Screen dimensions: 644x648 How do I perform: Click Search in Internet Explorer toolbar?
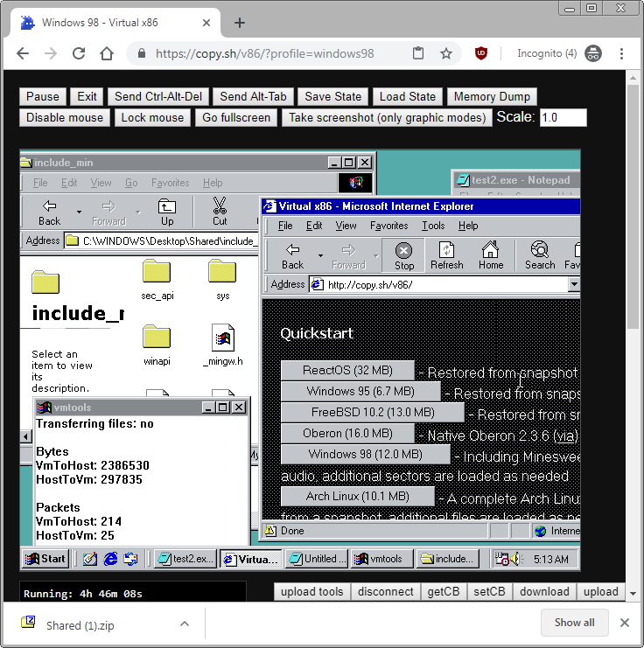pos(540,256)
